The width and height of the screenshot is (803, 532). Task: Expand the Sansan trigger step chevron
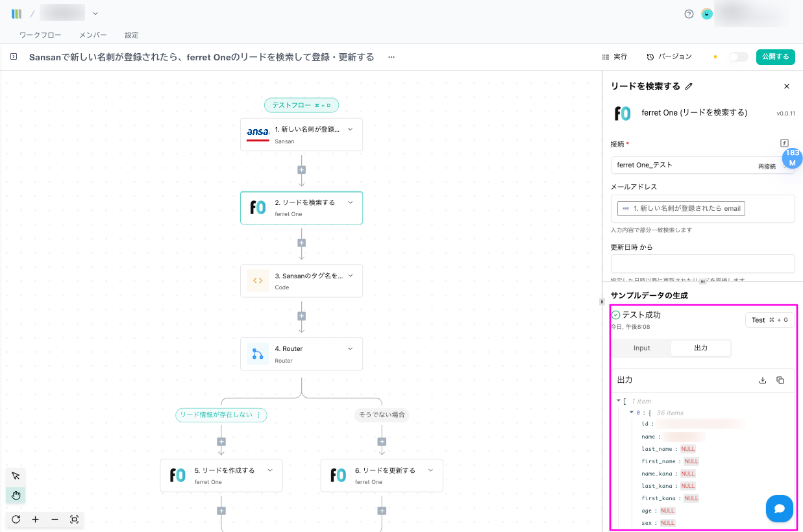(351, 129)
